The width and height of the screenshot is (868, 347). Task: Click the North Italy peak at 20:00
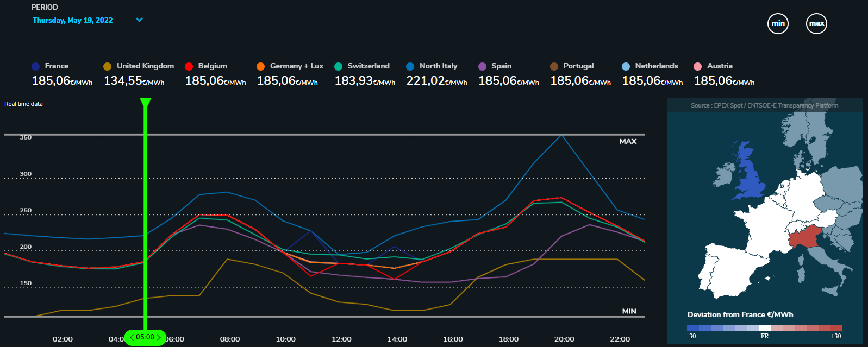[561, 135]
